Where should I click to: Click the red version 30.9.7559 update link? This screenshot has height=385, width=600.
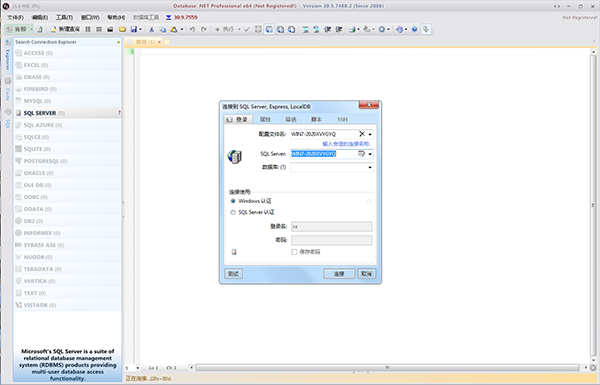pos(186,17)
